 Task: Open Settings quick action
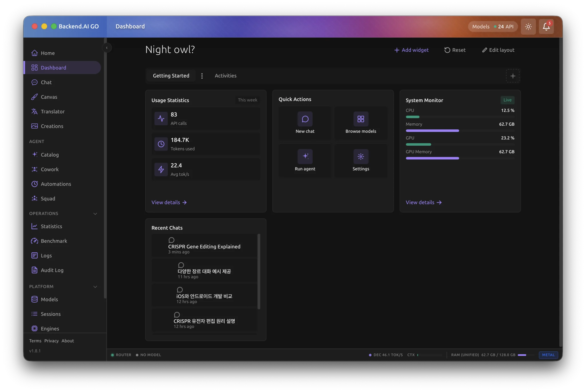point(361,161)
